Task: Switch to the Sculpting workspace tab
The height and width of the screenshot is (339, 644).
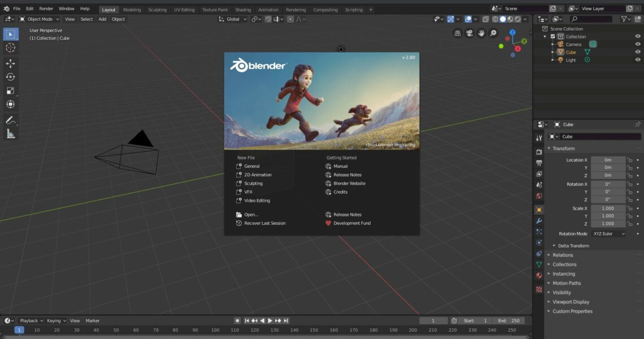Action: pyautogui.click(x=157, y=10)
